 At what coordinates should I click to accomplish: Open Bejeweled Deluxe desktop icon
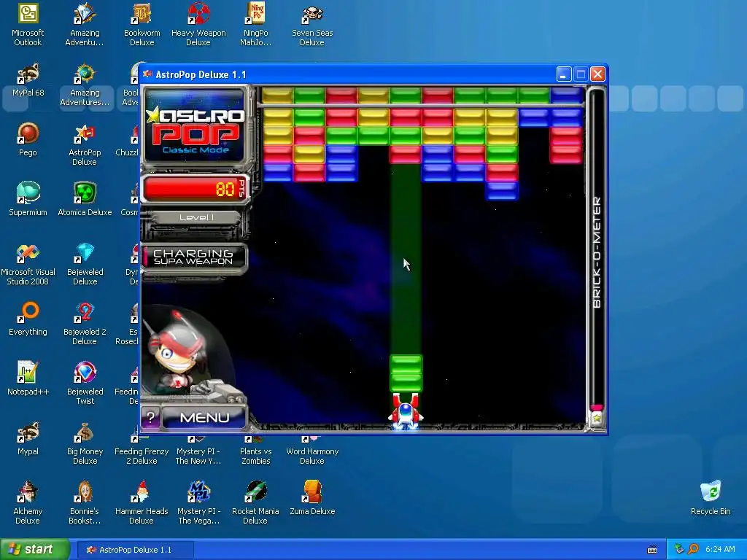click(x=85, y=264)
